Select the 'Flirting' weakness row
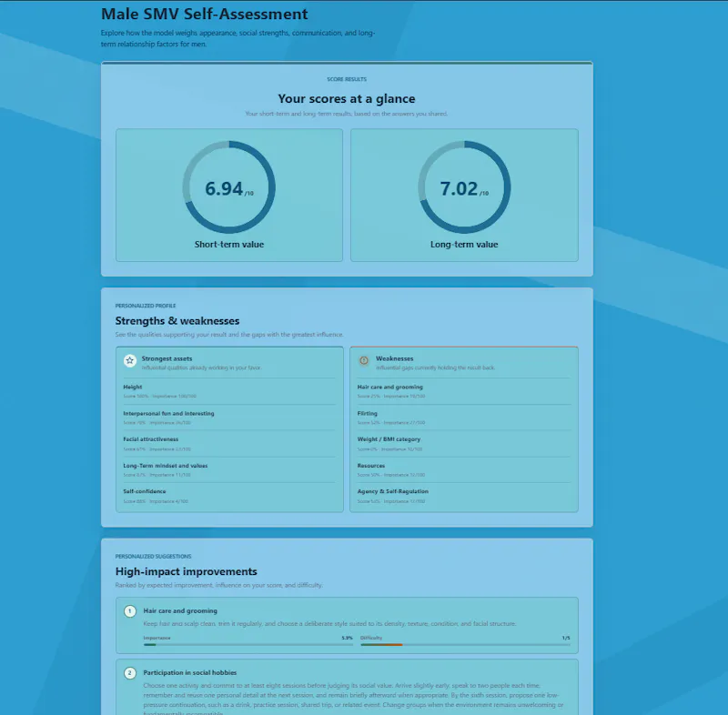 [464, 418]
